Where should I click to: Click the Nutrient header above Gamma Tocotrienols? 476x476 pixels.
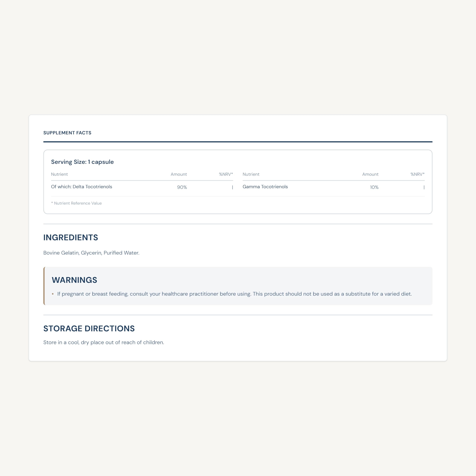pos(251,174)
